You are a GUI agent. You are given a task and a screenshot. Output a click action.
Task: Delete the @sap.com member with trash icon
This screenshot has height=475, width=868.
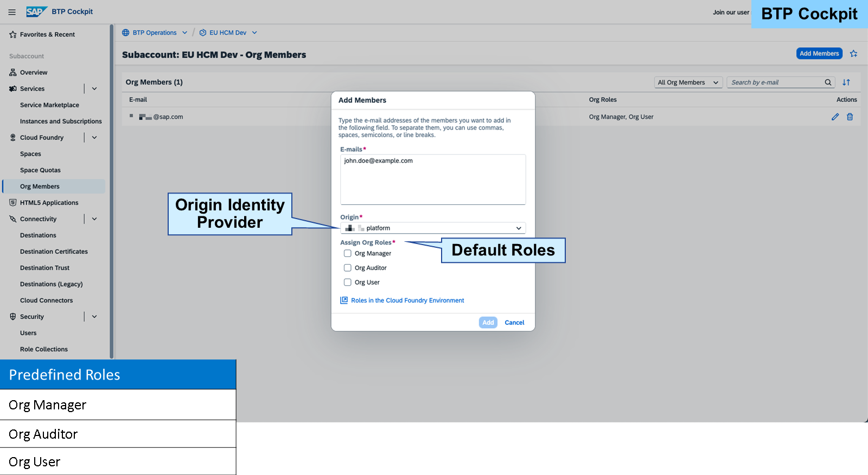850,117
